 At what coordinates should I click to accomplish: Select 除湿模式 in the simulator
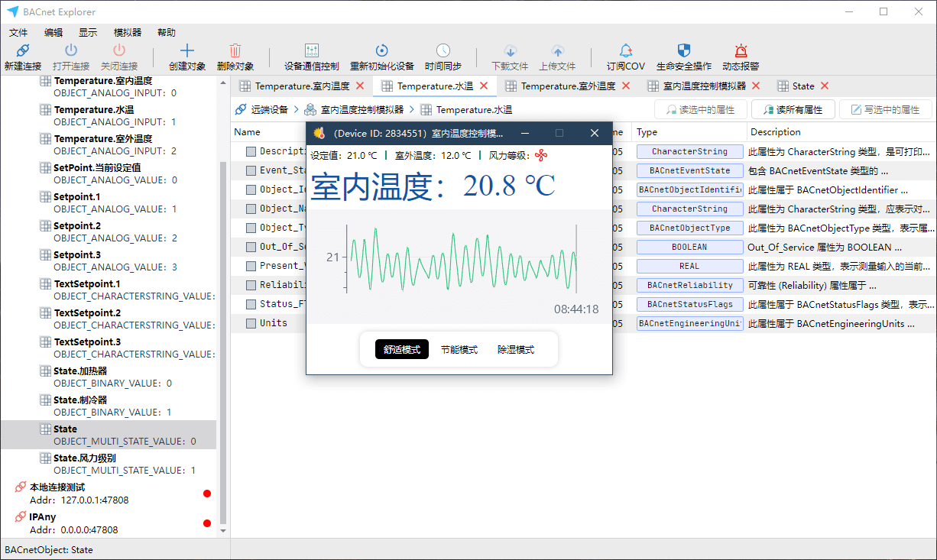coord(516,350)
